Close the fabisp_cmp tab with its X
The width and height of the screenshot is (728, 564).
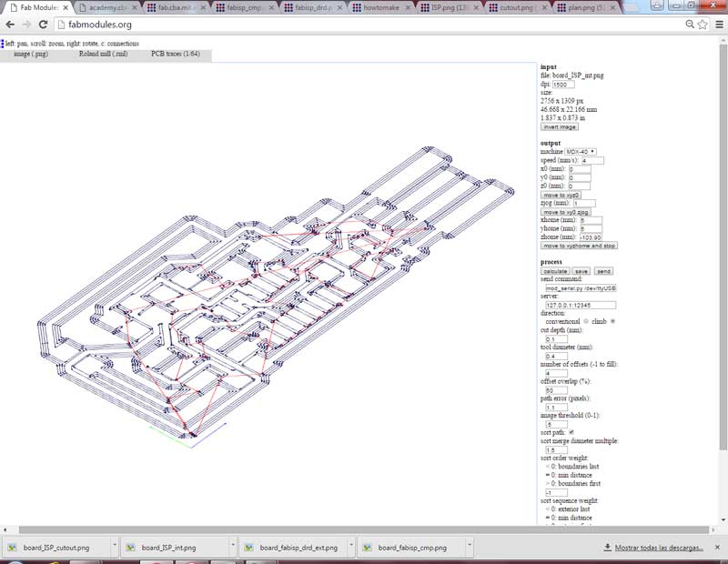271,8
